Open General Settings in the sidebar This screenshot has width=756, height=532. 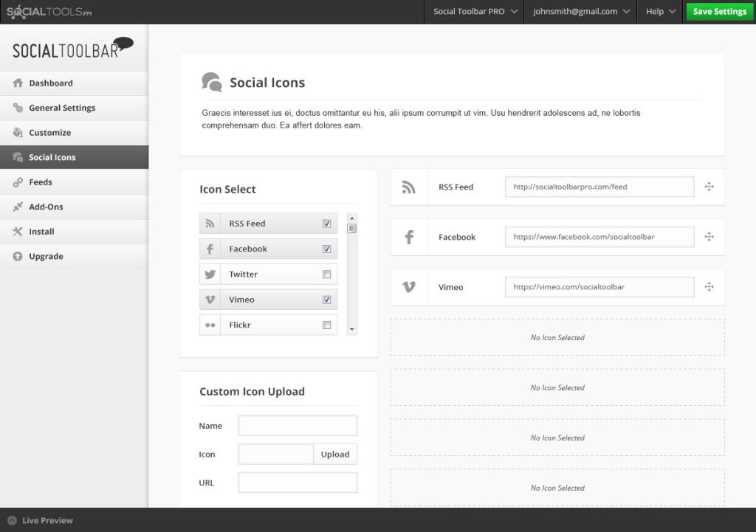point(75,108)
